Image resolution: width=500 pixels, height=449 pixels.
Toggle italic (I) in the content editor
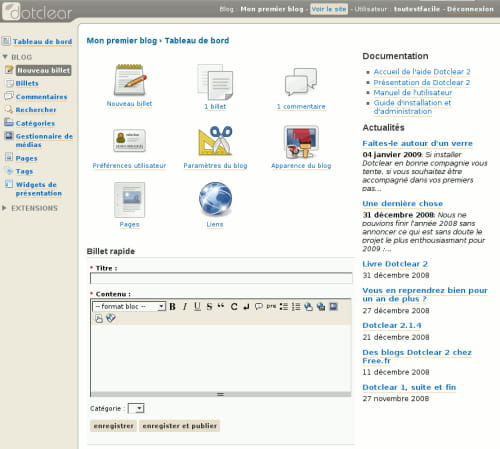point(185,306)
